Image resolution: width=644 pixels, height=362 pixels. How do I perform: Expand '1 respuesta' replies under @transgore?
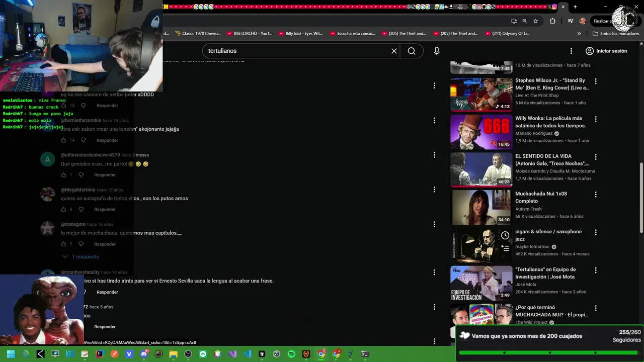(80, 256)
